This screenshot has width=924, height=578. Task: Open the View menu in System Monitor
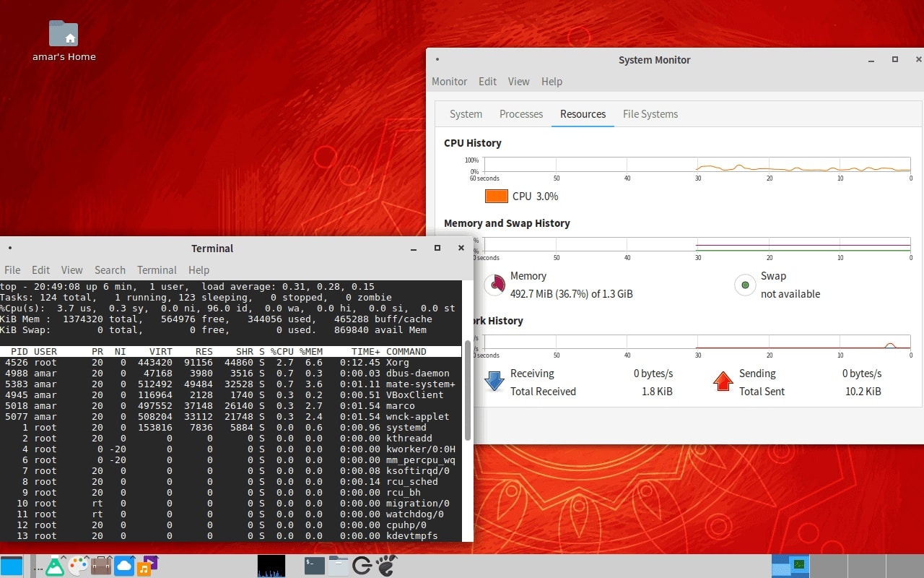[x=518, y=82]
